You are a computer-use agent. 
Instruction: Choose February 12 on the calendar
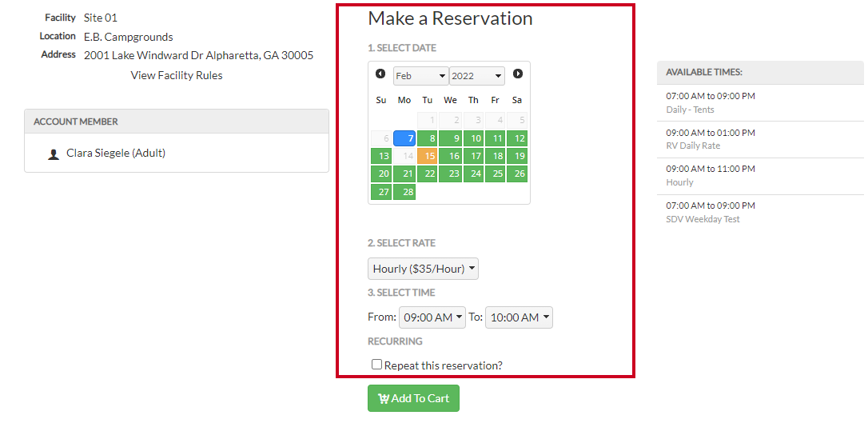point(517,138)
